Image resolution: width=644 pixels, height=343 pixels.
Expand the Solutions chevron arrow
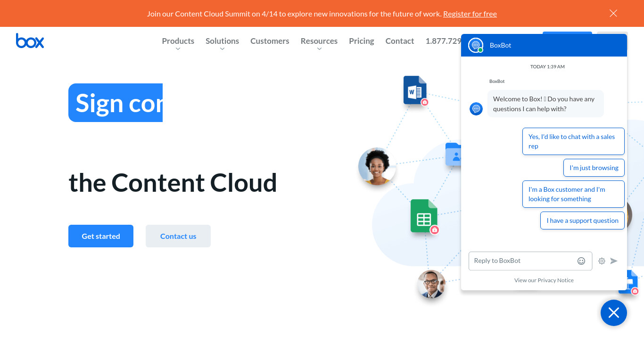click(222, 49)
